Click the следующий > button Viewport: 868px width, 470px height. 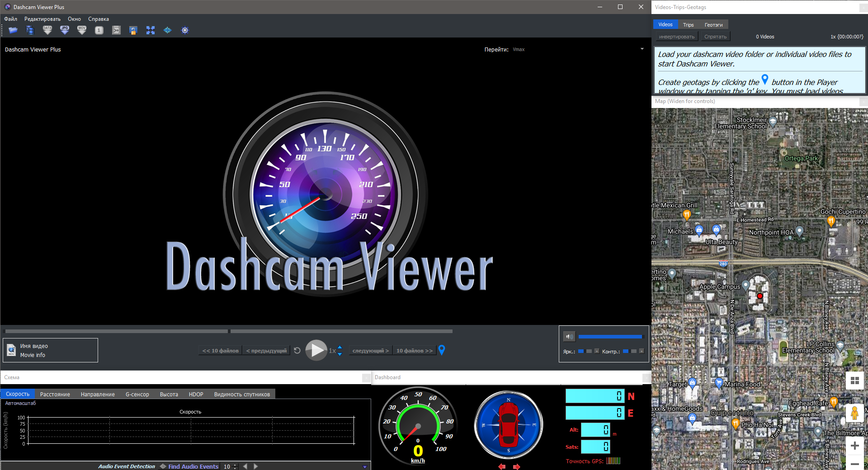(370, 351)
